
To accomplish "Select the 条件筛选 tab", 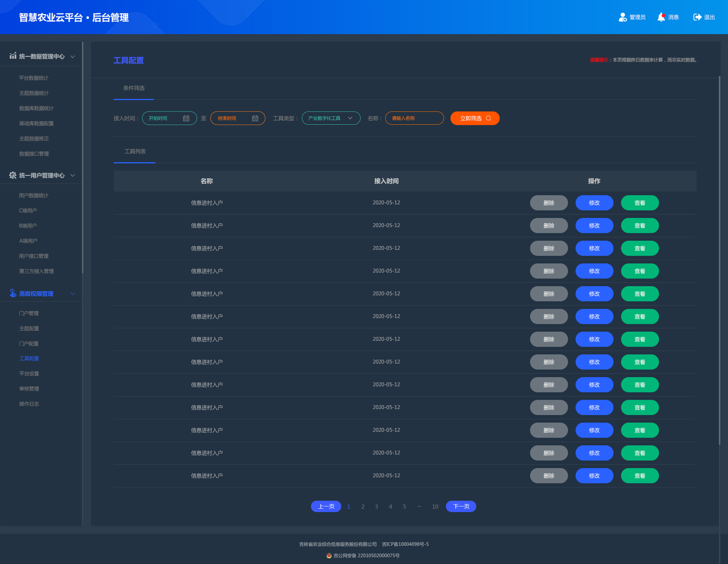I will tap(134, 88).
